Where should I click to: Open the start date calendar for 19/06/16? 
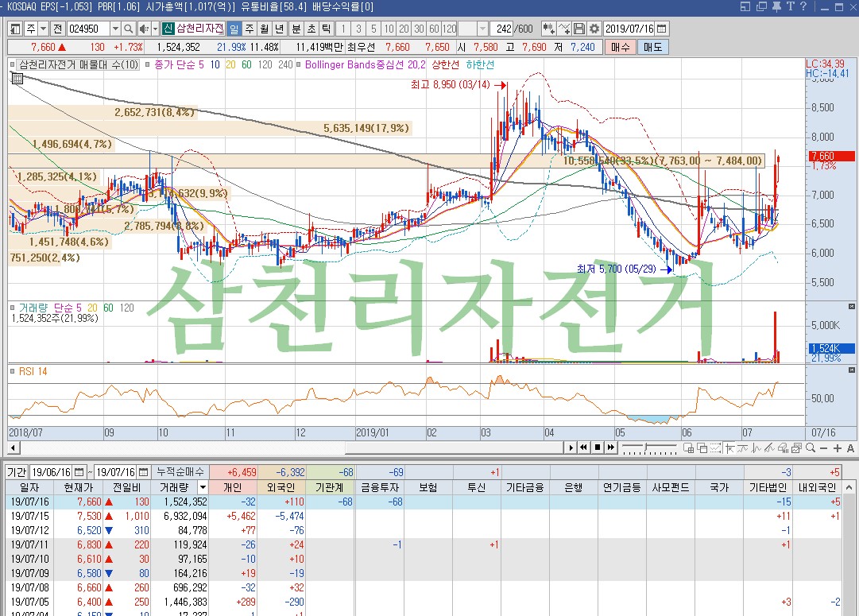(x=79, y=472)
